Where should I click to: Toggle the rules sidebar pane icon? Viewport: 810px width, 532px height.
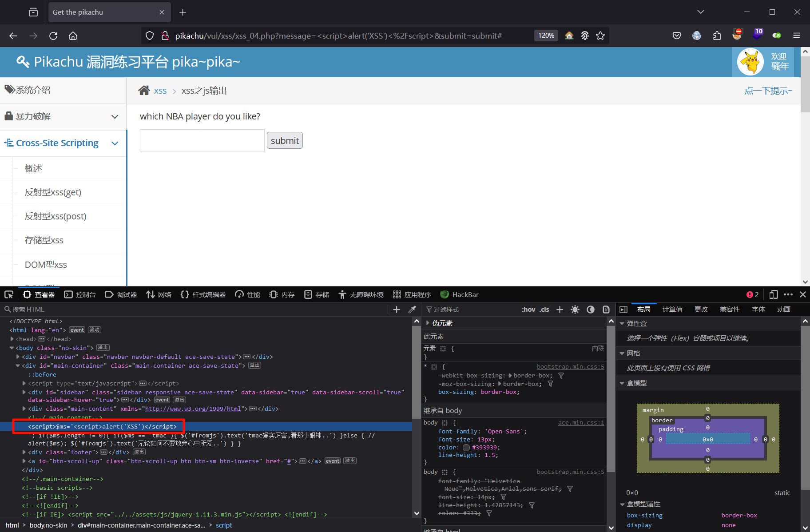(x=623, y=310)
